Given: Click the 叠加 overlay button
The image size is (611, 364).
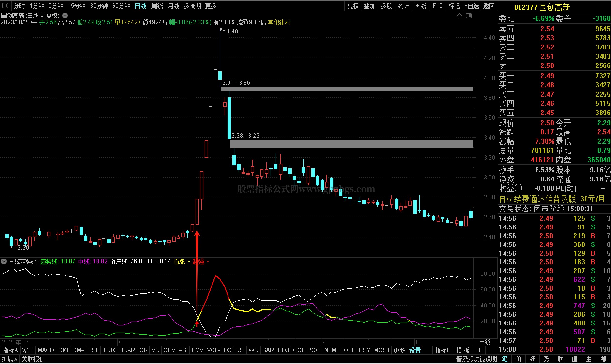Looking at the screenshot, I should pos(370,6).
